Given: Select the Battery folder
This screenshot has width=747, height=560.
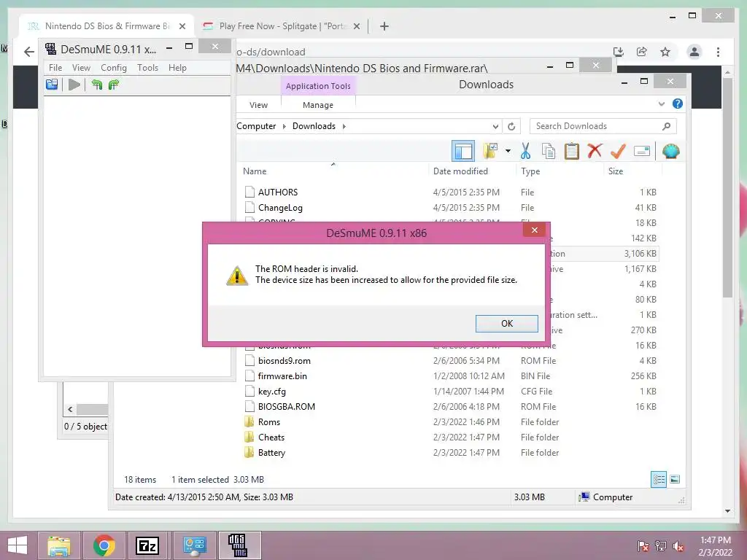Looking at the screenshot, I should 271,453.
